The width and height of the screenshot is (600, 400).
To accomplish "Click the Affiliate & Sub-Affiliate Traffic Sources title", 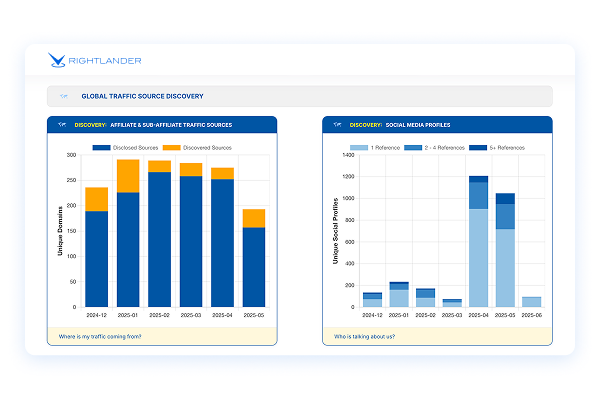I will (x=175, y=125).
